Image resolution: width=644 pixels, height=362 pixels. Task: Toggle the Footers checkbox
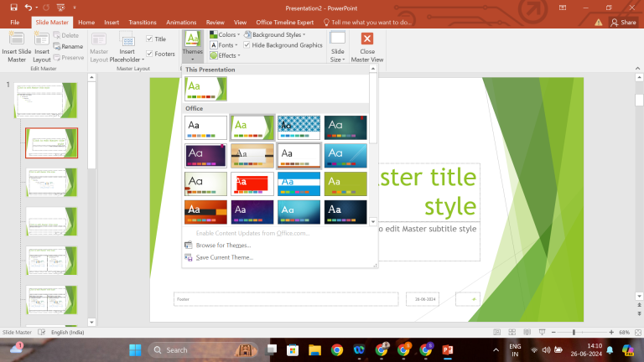149,54
